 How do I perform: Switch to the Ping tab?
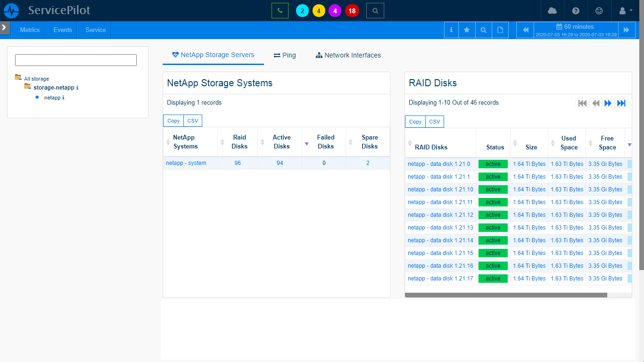coord(285,55)
